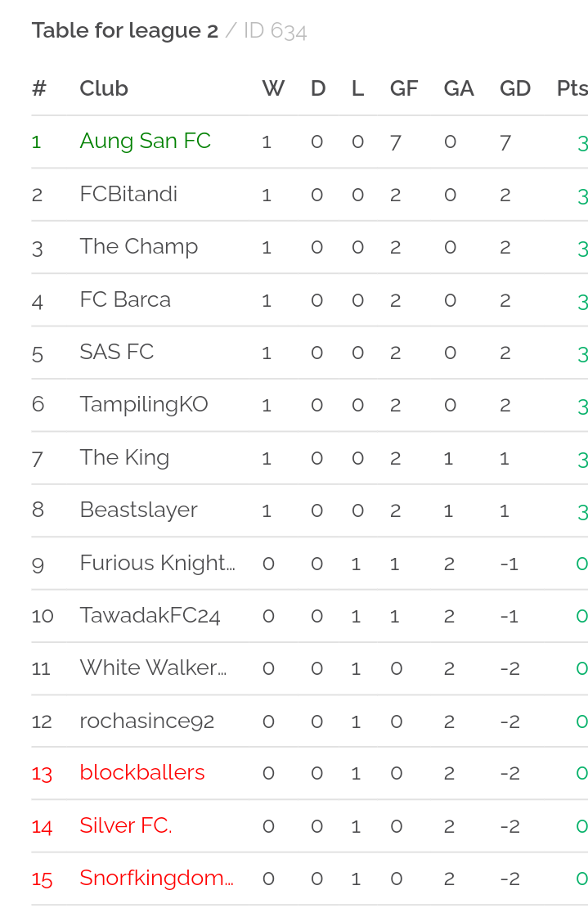
Task: Open rochasince92 club link
Action: coord(147,721)
